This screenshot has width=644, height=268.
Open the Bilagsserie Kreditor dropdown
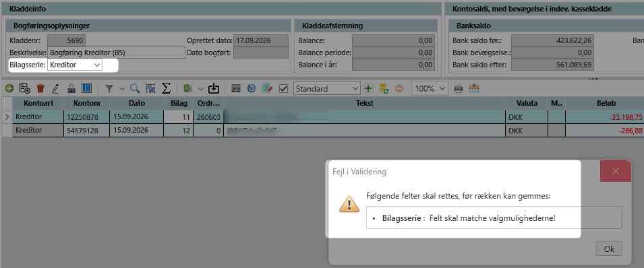pos(75,65)
